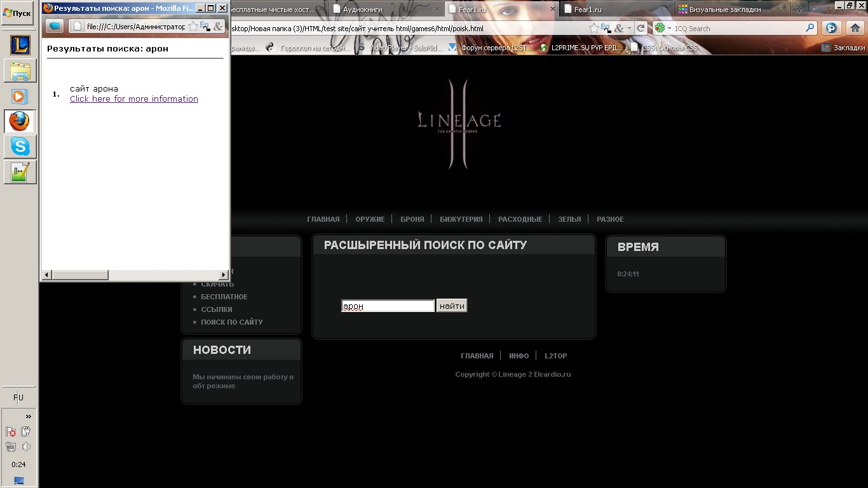Launch the media player taskbar icon
868x488 pixels.
(20, 96)
